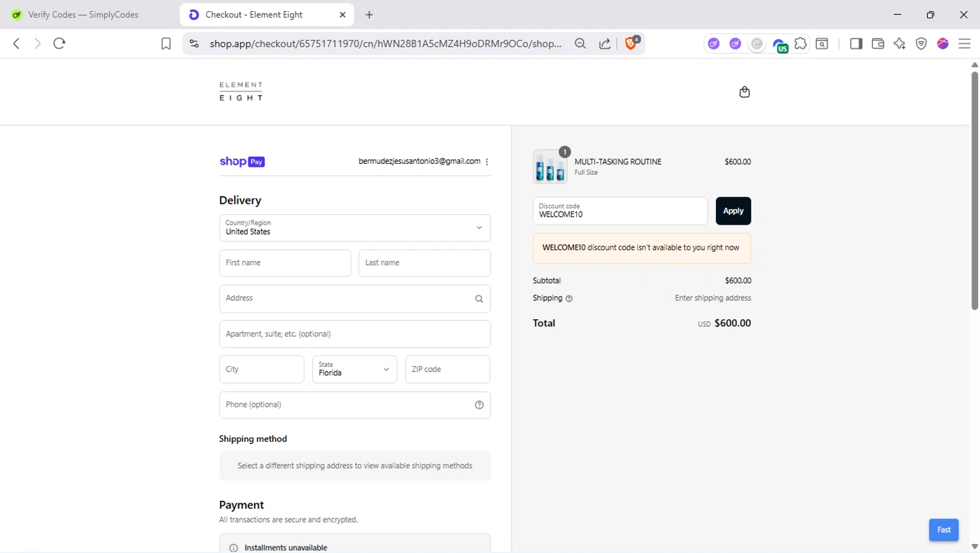The height and width of the screenshot is (553, 980).
Task: Click the Multi-Tasking Routine product thumbnail
Action: click(x=550, y=166)
